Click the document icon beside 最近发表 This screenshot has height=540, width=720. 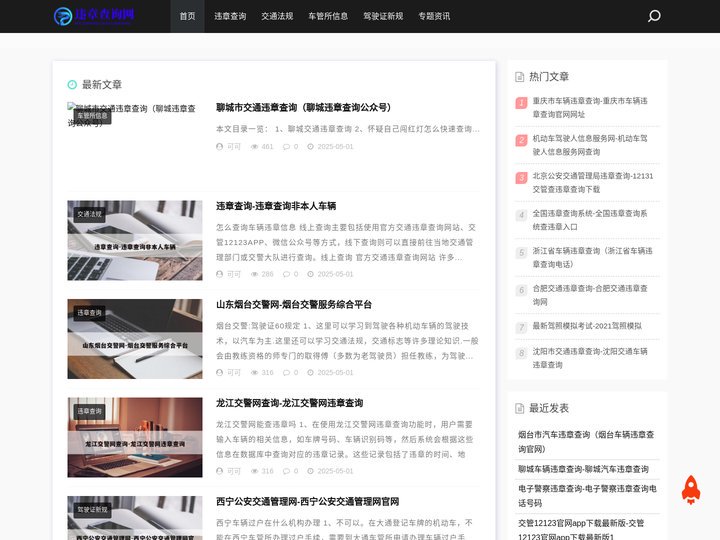(x=519, y=408)
